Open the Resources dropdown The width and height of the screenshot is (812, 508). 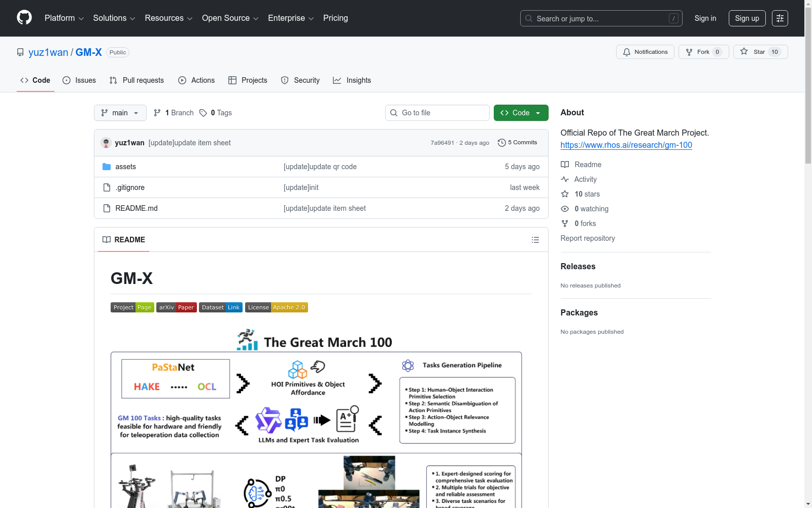coord(168,18)
